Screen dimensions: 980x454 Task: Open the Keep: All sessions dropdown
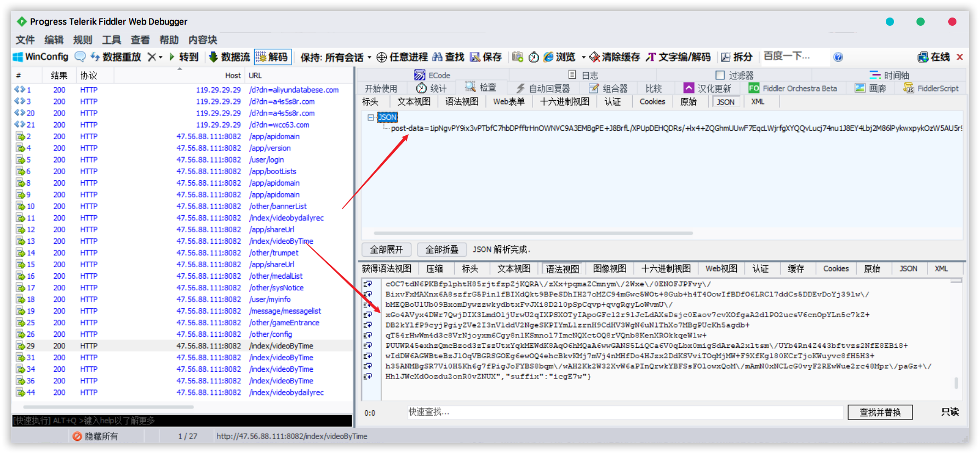[335, 57]
